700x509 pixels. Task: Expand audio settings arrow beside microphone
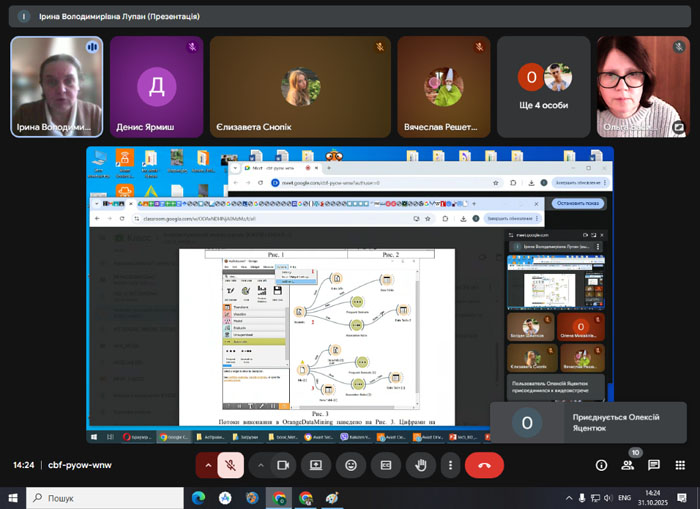coord(208,465)
